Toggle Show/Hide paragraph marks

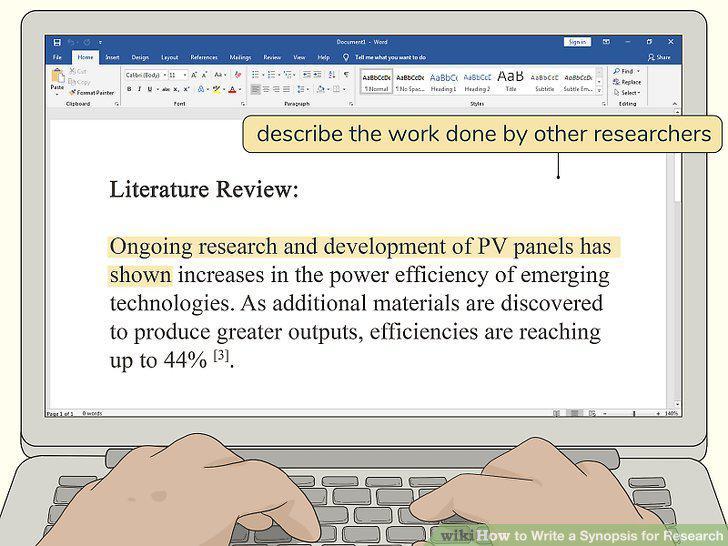pos(347,74)
